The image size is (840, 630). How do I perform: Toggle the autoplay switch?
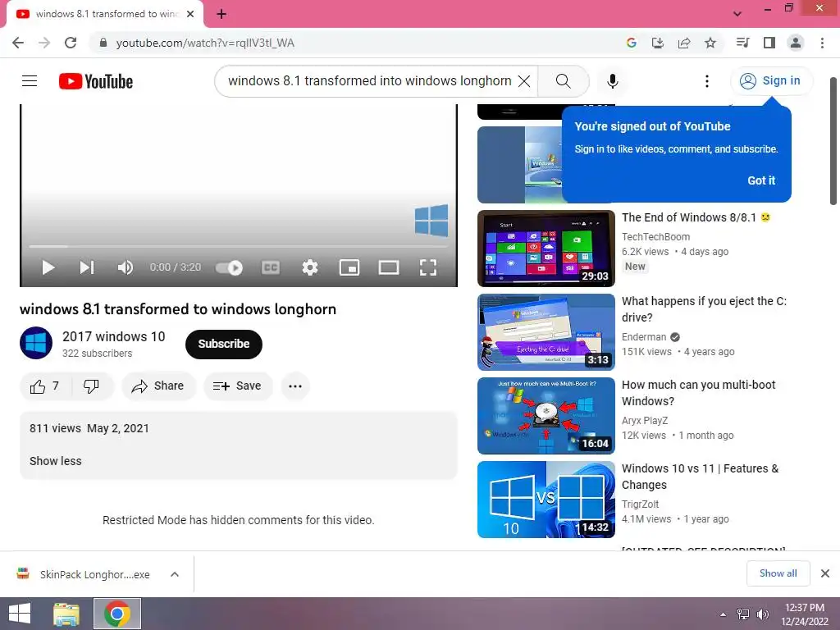[x=230, y=267]
